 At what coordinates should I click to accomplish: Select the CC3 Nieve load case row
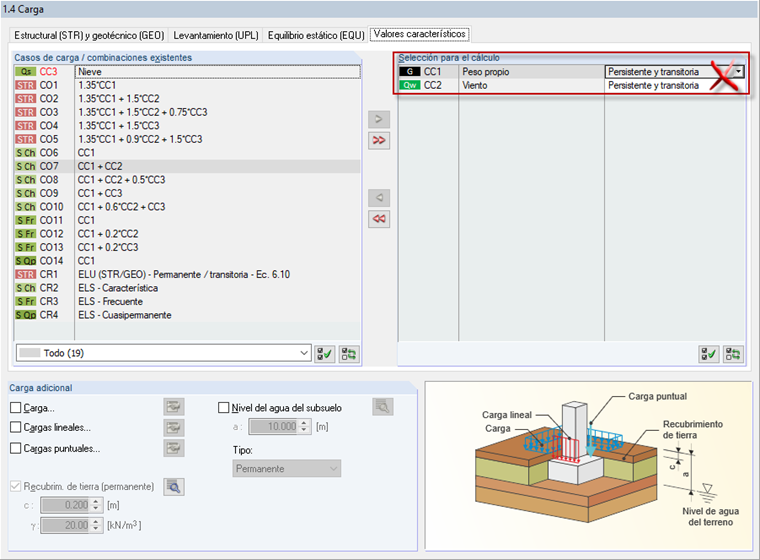point(188,72)
